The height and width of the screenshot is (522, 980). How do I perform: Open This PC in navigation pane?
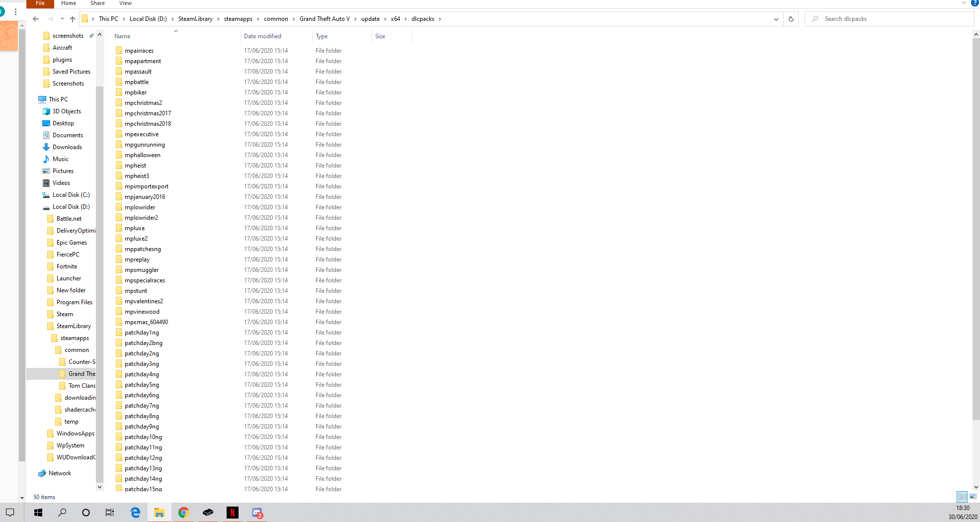point(58,99)
